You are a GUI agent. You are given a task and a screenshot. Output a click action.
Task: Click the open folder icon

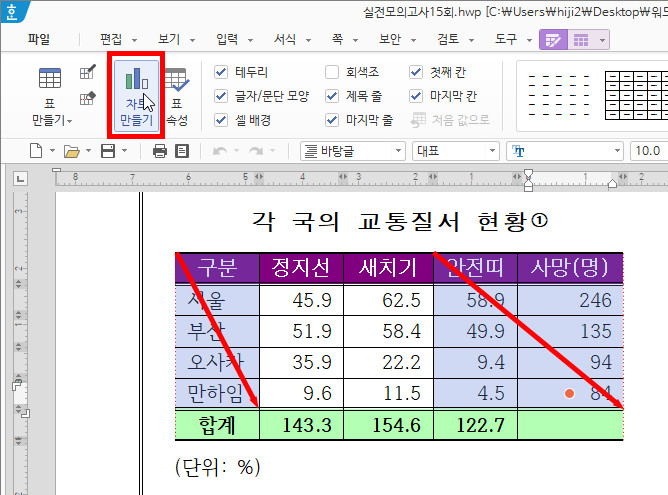coord(71,151)
